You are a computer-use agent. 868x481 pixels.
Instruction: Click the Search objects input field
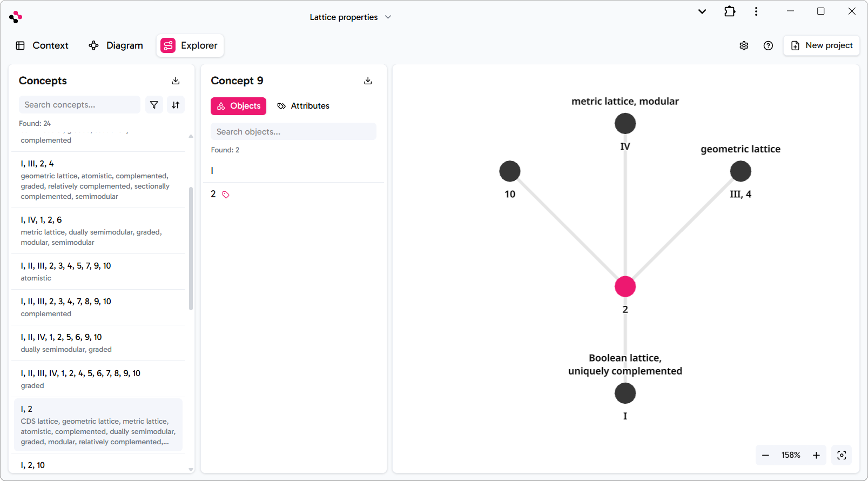293,132
